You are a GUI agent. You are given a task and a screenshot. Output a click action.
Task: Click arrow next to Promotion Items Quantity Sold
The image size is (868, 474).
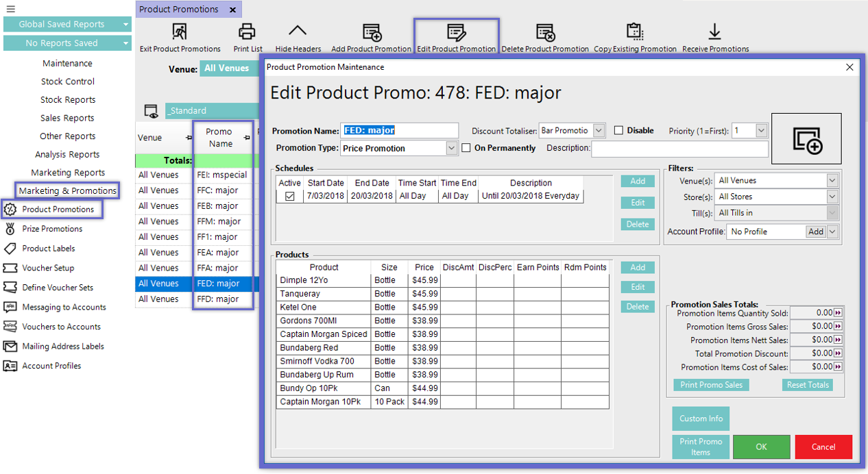point(838,313)
